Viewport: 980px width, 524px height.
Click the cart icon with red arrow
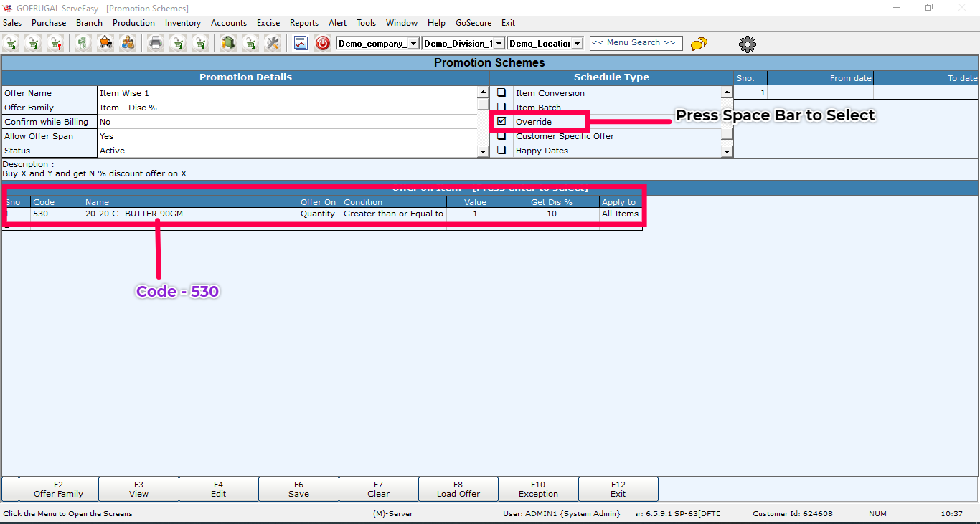click(x=55, y=43)
